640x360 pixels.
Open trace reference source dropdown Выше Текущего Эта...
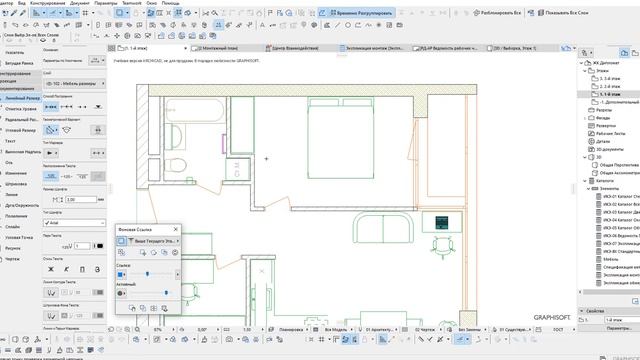(153, 241)
